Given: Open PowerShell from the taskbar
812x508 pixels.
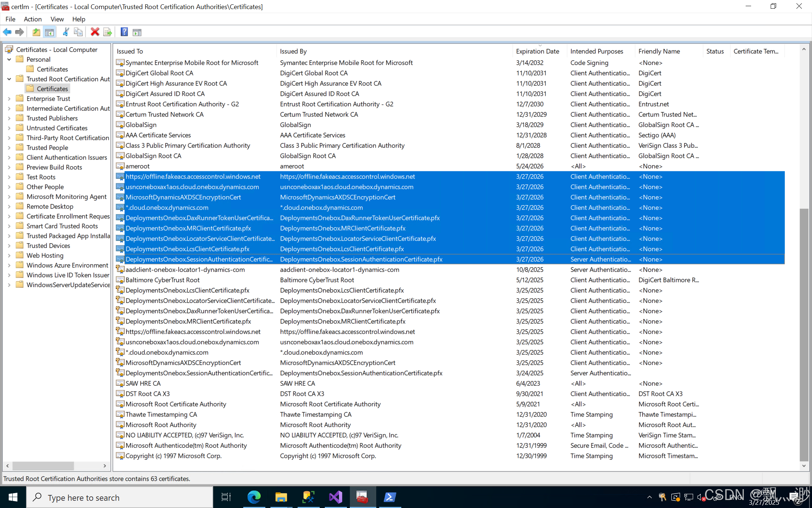Looking at the screenshot, I should (x=390, y=497).
